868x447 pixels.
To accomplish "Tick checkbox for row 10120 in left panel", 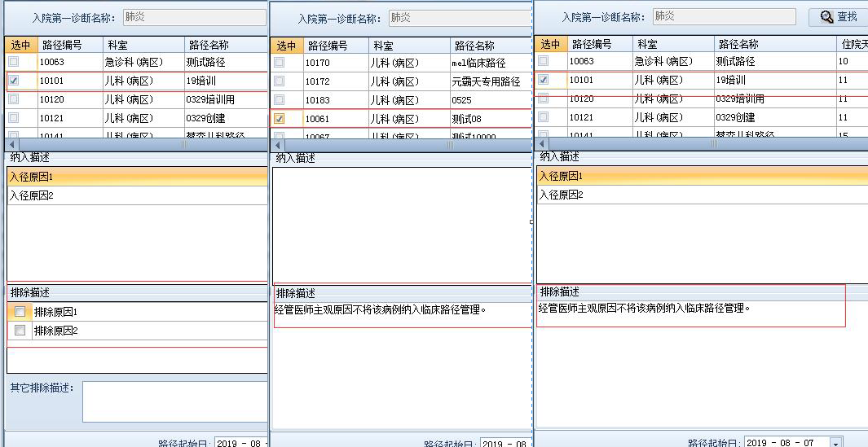I will pos(14,99).
